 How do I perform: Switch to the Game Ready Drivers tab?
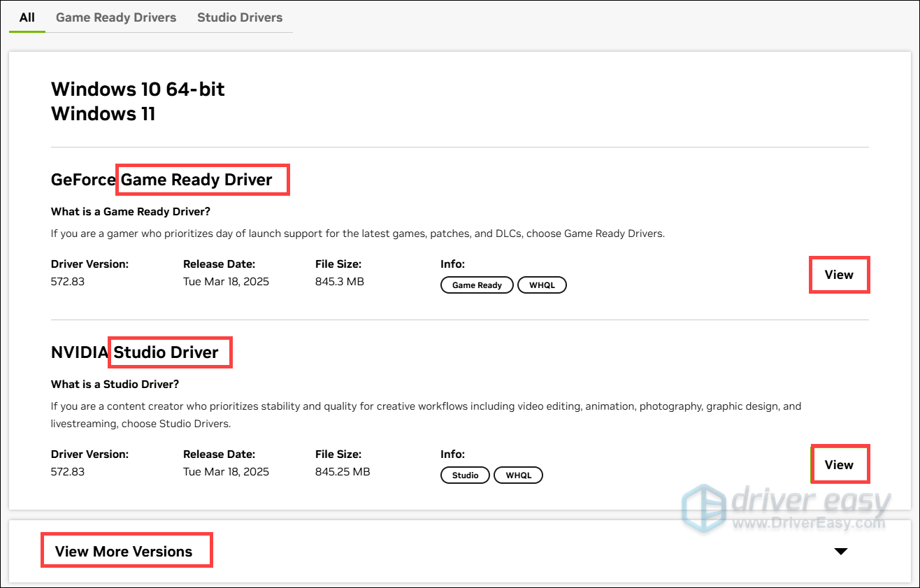[x=115, y=17]
